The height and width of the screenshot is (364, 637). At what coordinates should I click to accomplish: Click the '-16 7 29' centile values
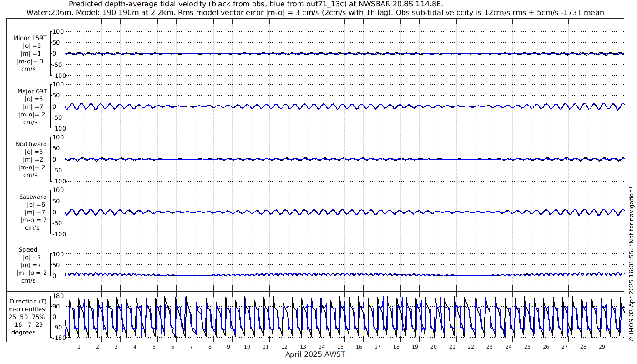27,324
